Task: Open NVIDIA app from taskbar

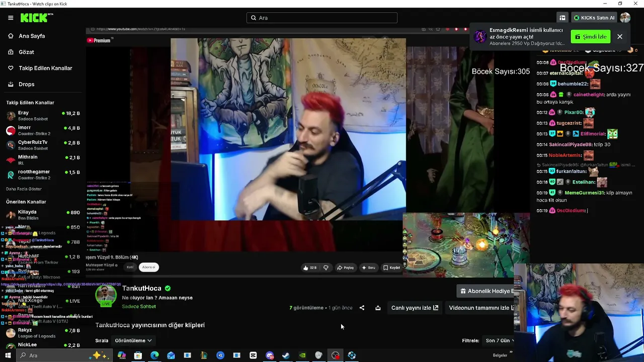Action: point(302,355)
